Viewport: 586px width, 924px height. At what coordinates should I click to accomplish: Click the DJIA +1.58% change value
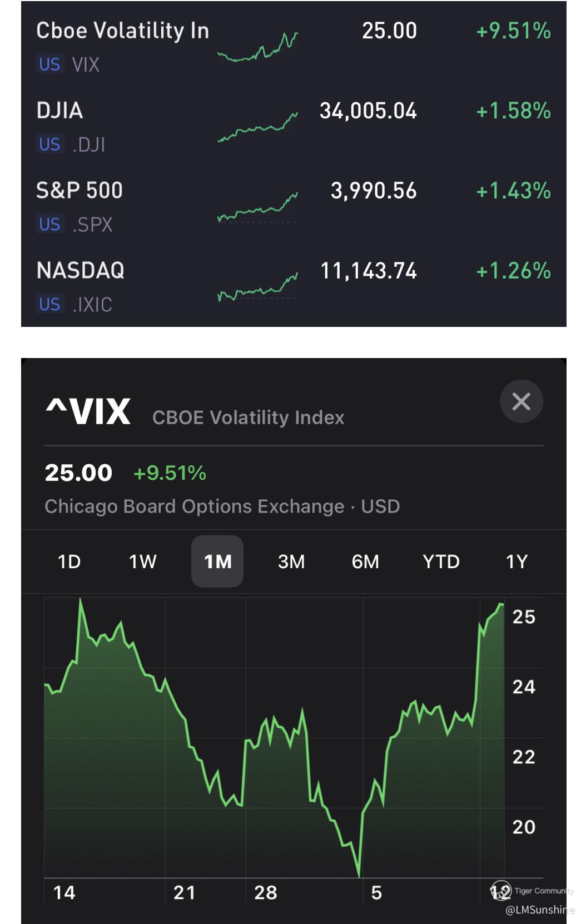(513, 111)
